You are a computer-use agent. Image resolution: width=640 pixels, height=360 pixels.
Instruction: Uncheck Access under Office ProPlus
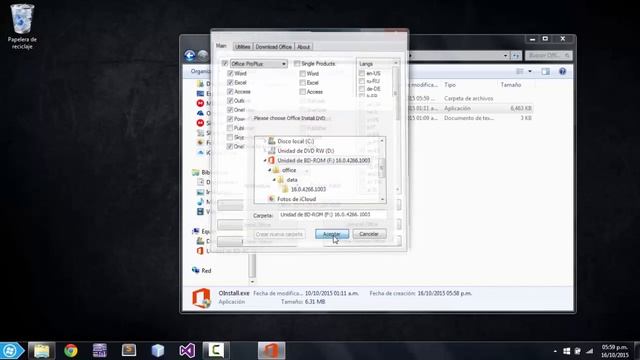pyautogui.click(x=230, y=91)
